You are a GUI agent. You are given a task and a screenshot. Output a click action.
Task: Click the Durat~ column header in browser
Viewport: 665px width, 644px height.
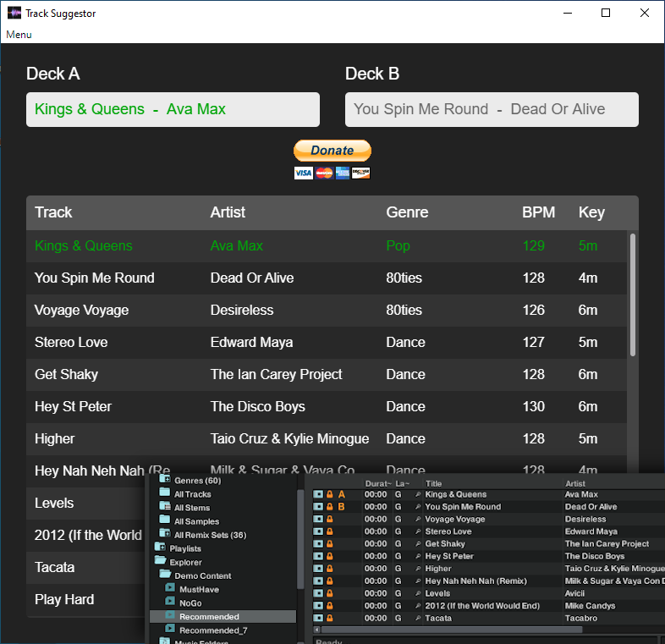click(x=378, y=484)
